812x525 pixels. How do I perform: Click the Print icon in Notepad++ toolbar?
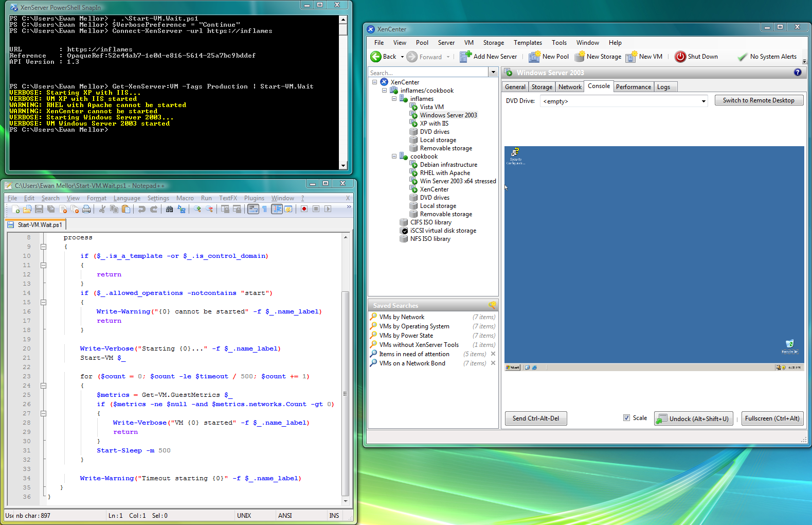click(x=86, y=209)
